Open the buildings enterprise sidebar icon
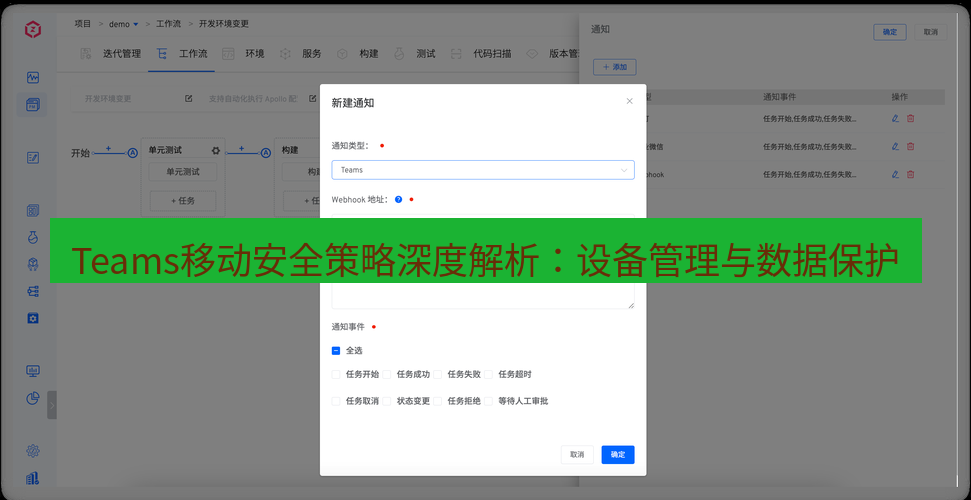The height and width of the screenshot is (500, 971). point(33,478)
